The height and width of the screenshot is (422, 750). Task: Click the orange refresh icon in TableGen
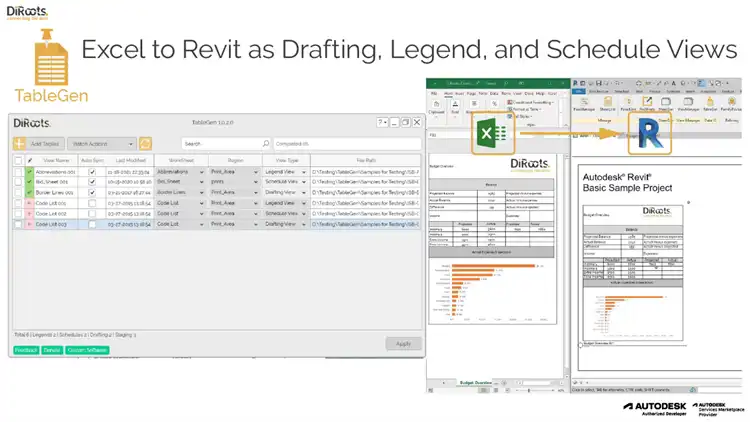click(145, 144)
